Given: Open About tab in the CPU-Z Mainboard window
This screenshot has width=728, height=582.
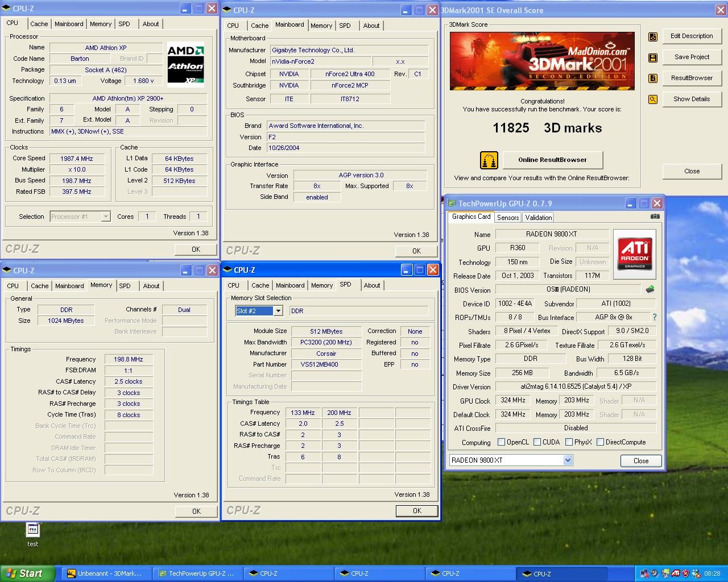Looking at the screenshot, I should click(x=371, y=26).
